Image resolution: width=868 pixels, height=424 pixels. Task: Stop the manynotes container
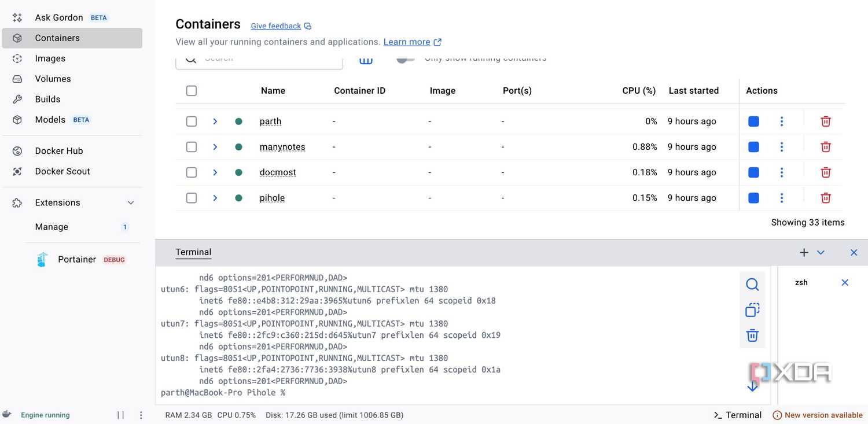[x=753, y=147]
